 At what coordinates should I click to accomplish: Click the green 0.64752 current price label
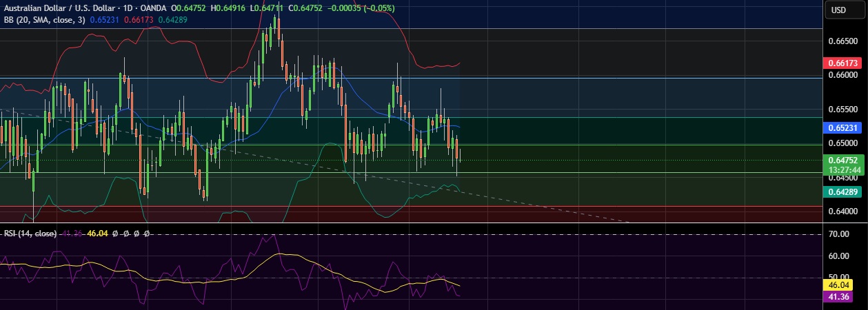tap(842, 165)
